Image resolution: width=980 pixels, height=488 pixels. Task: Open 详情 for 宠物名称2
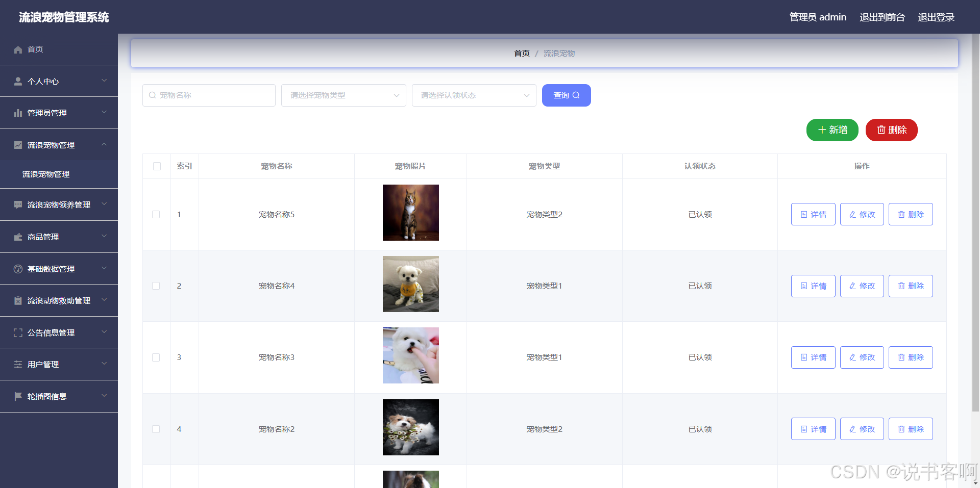pos(813,429)
